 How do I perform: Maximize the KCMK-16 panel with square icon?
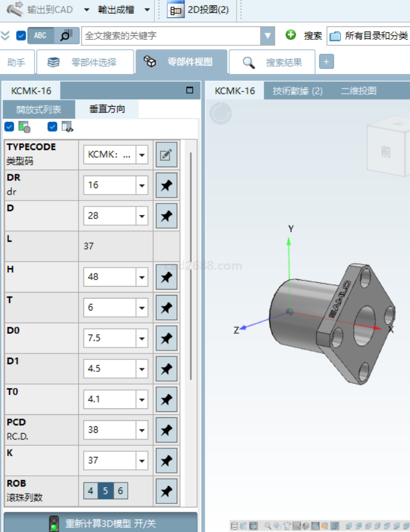190,91
